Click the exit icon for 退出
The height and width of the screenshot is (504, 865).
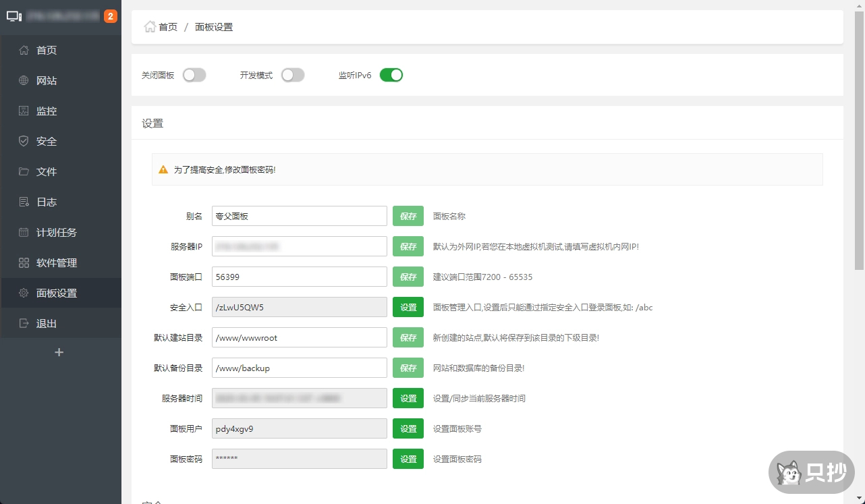(x=24, y=324)
